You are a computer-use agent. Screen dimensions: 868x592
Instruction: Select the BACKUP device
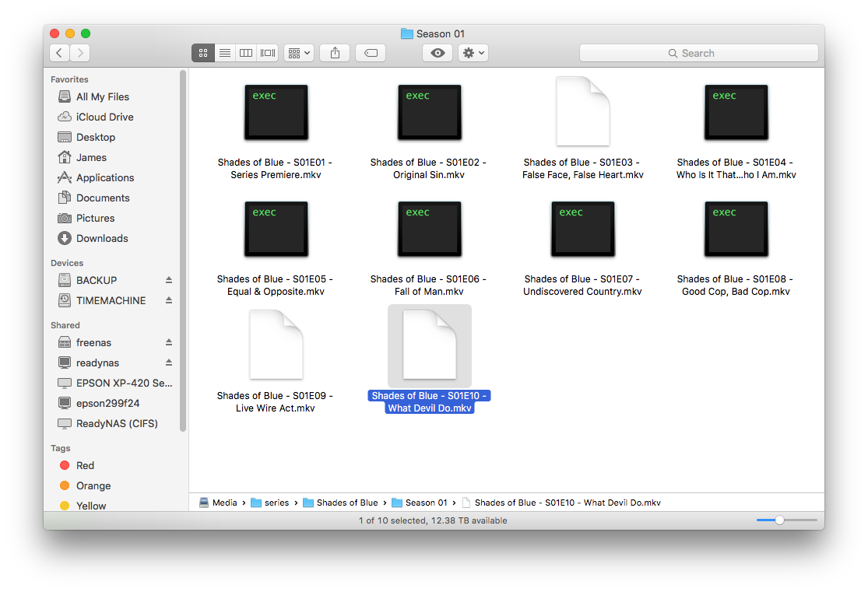pos(97,281)
